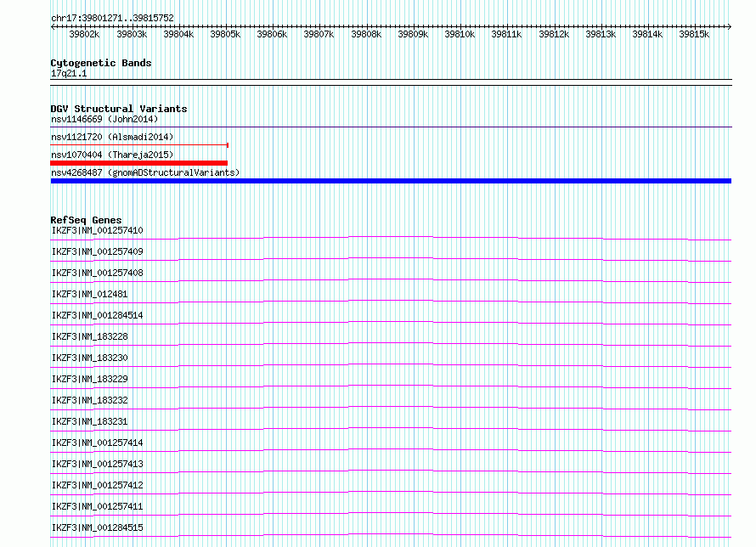Open transcript IKZF3|NM_001257408
Screen dimensions: 756x547
pyautogui.click(x=98, y=273)
